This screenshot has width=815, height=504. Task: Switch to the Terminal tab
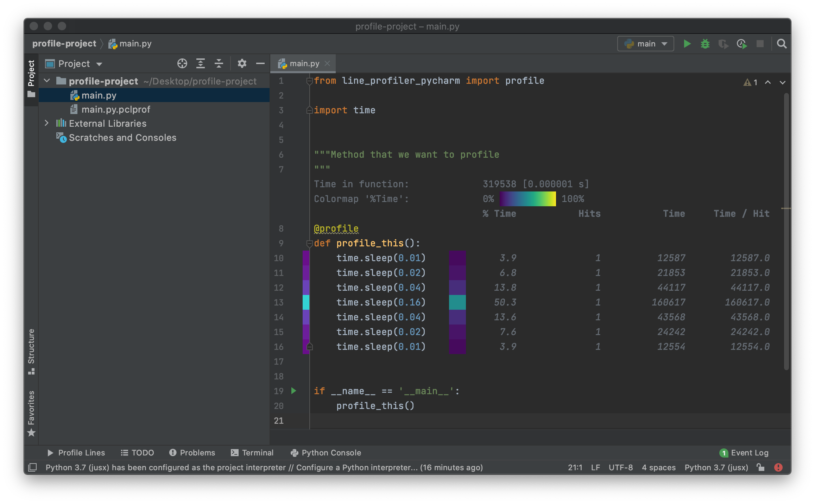[257, 453]
